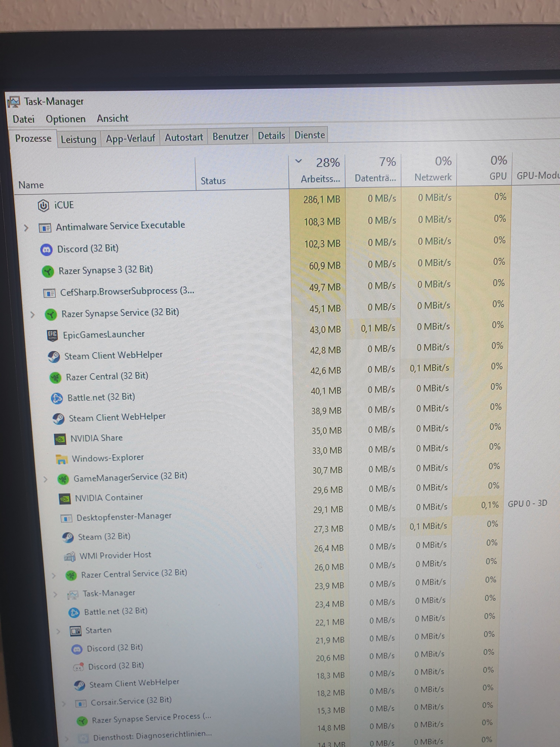
Task: Open the Optionen menu
Action: click(x=66, y=119)
